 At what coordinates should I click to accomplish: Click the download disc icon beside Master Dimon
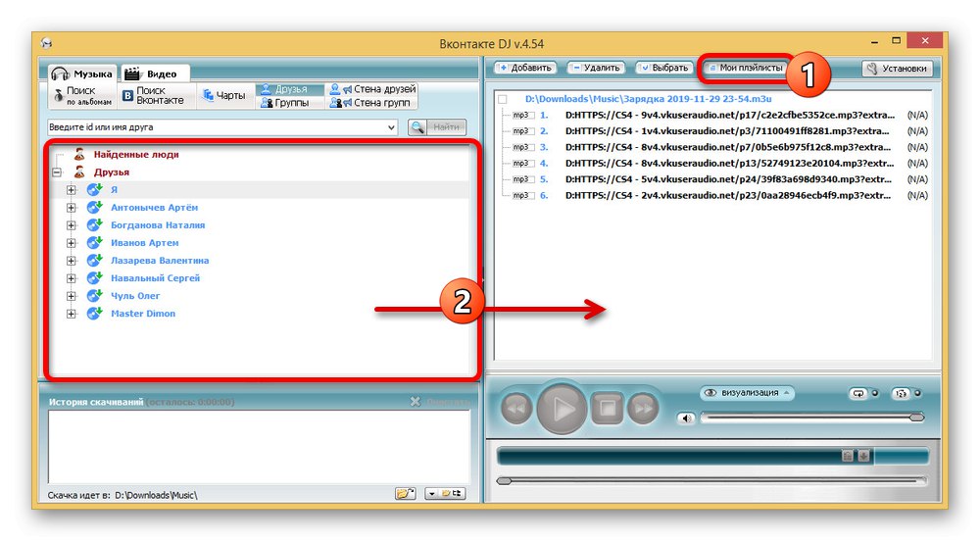tap(94, 313)
